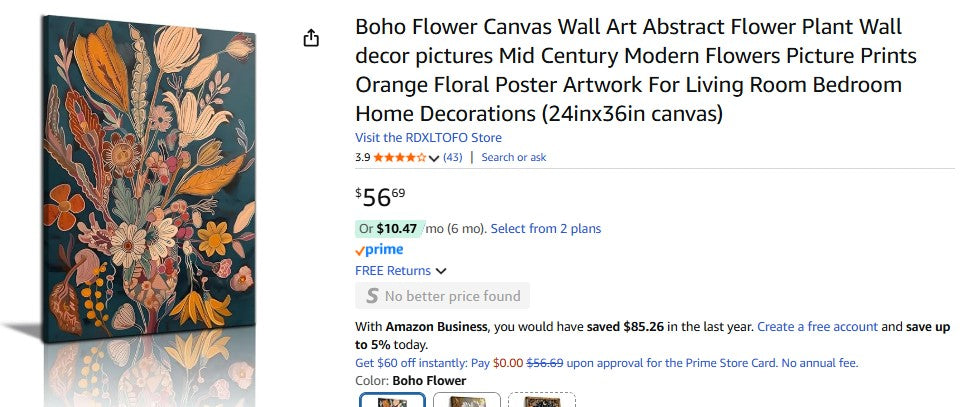
Task: Click 'Create a free account' link
Action: [817, 327]
